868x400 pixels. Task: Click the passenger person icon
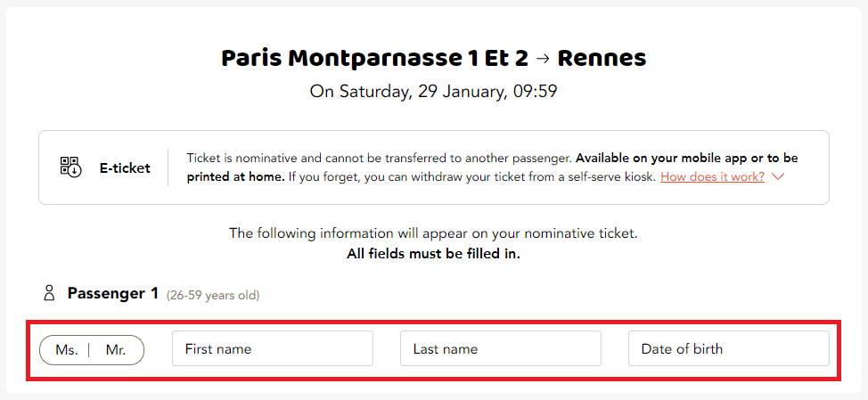pyautogui.click(x=49, y=293)
